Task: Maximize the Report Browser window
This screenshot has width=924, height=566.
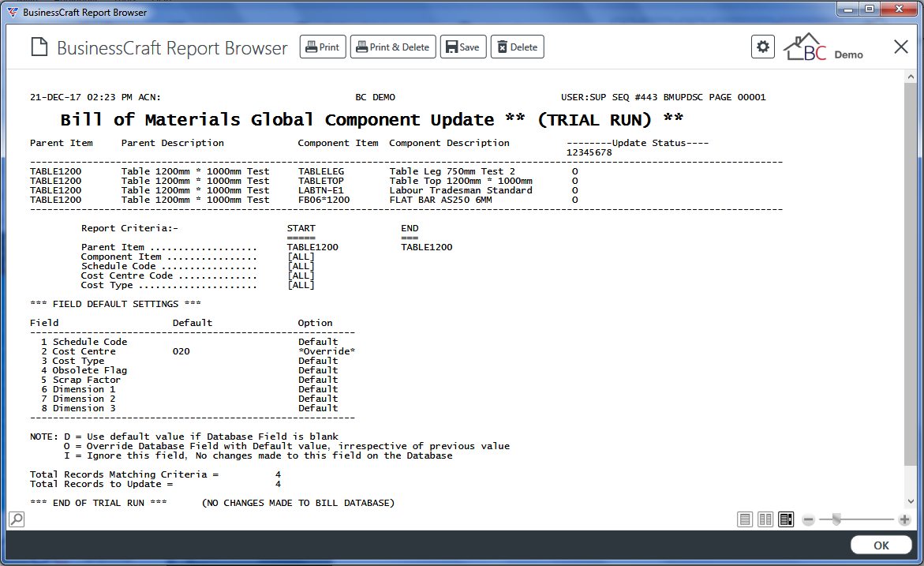Action: point(870,9)
